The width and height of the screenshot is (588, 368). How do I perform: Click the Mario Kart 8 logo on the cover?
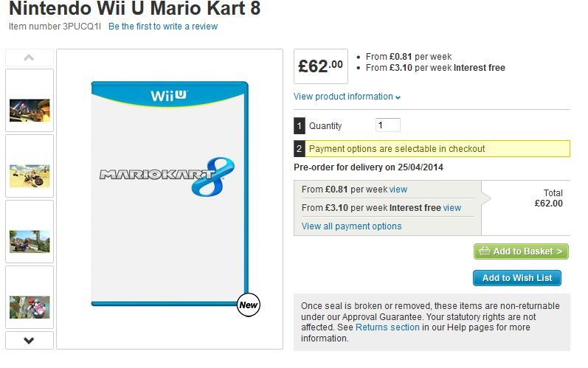[x=167, y=176]
